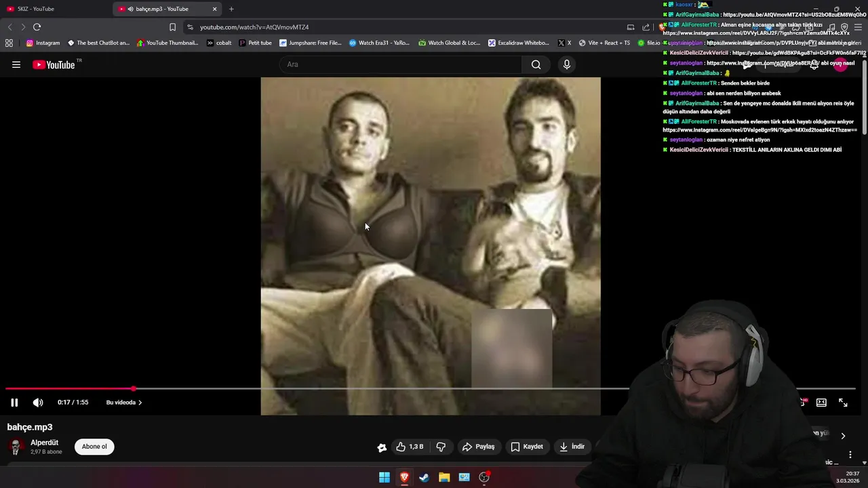Toggle theater mode on the player

pyautogui.click(x=821, y=403)
